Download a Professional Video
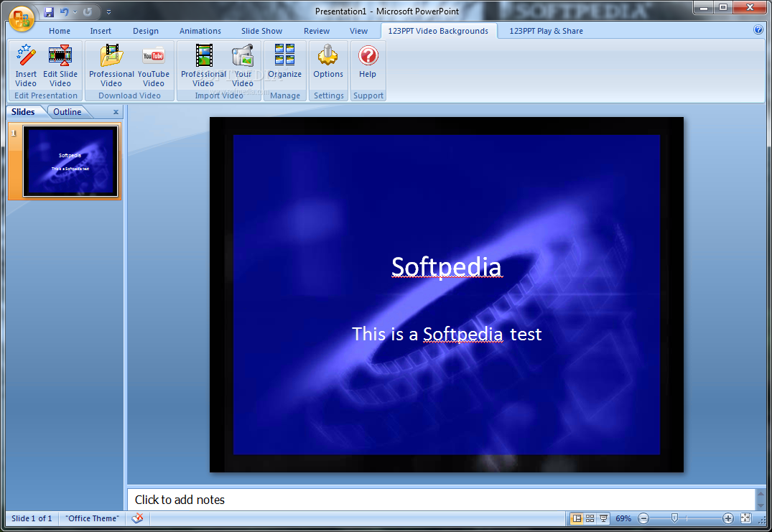772x532 pixels. [x=111, y=65]
